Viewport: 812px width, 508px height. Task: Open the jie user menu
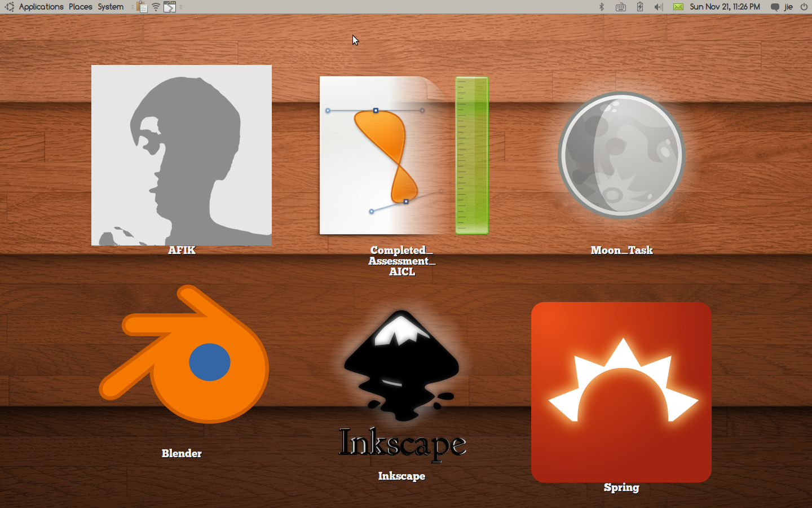[788, 7]
